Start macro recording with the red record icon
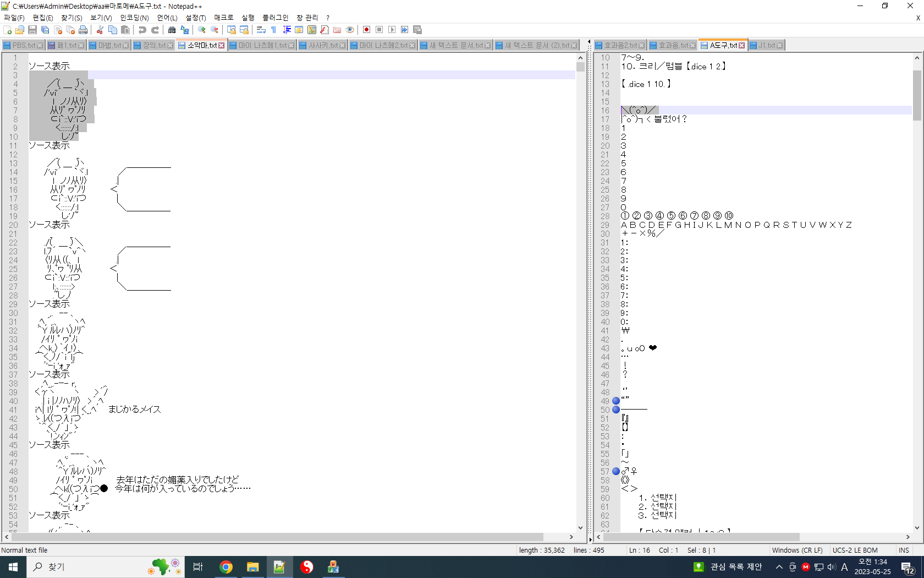The width and height of the screenshot is (924, 578). pos(367,30)
